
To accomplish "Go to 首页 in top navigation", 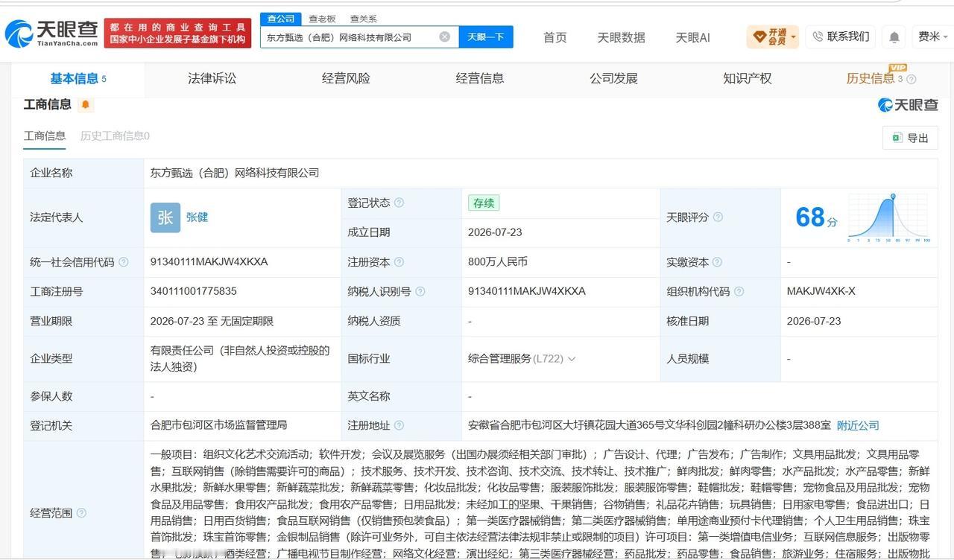I will (x=555, y=37).
